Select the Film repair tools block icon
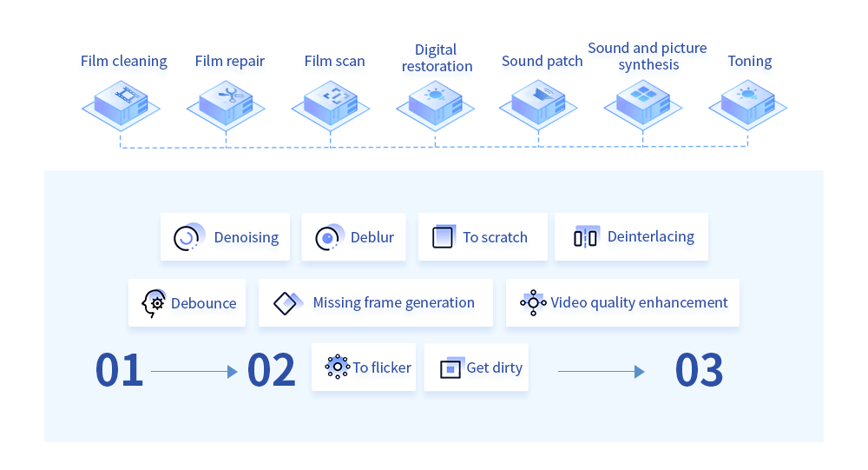 pyautogui.click(x=226, y=103)
